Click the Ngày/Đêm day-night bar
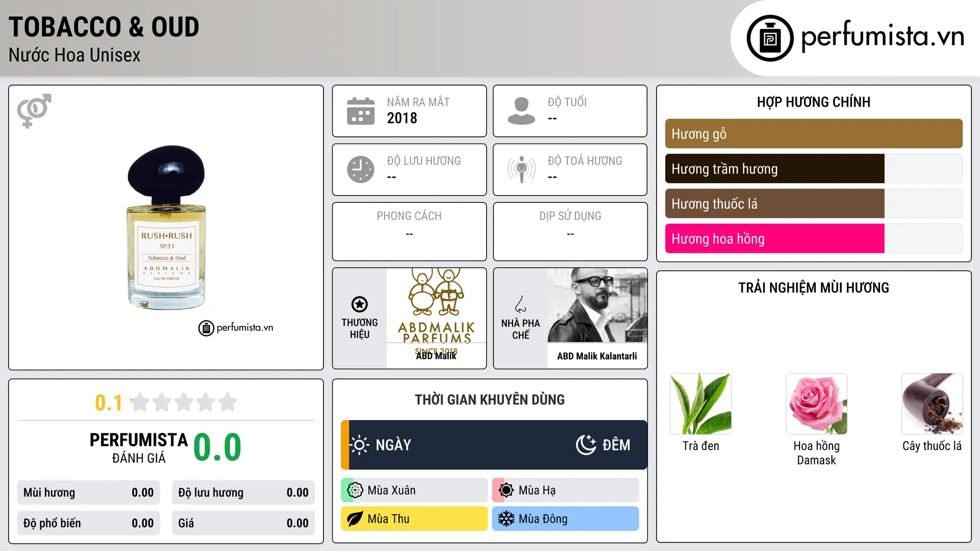 [494, 445]
